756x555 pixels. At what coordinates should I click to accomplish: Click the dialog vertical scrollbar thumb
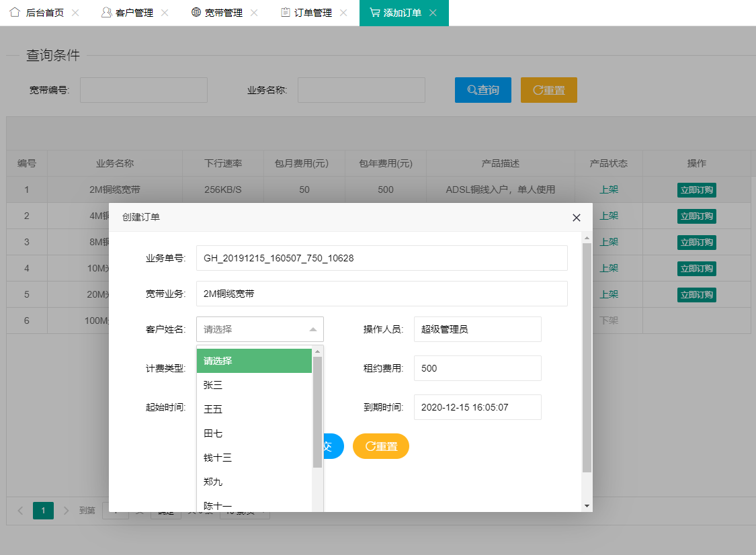point(587,357)
